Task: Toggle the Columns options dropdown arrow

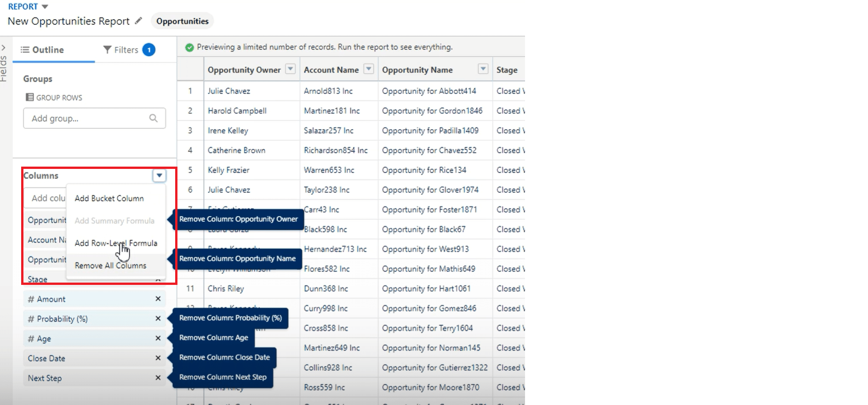Action: 159,176
